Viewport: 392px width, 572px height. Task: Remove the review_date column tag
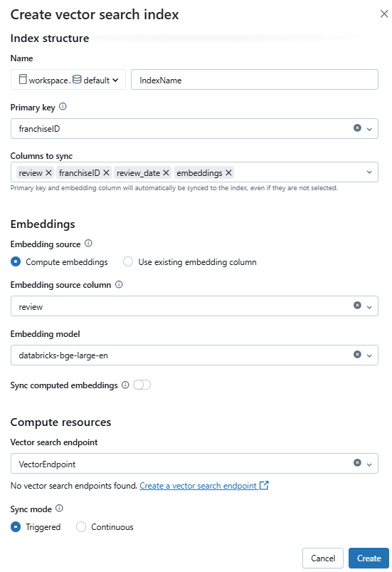[166, 173]
